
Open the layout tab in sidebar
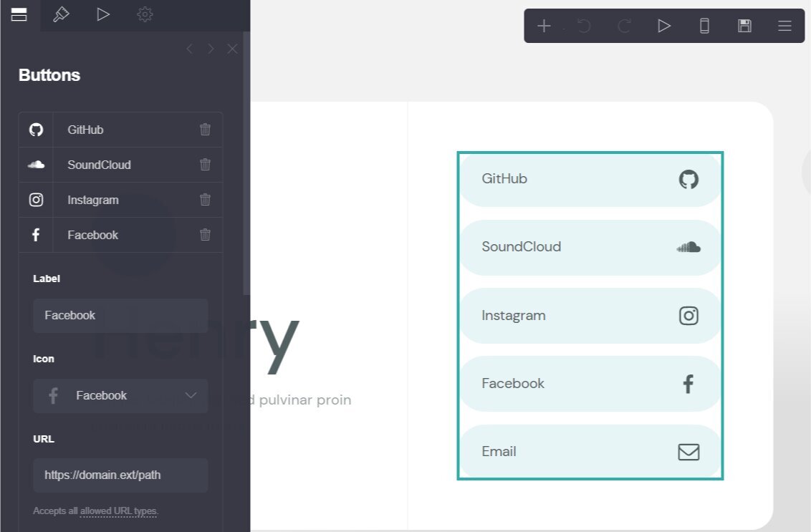coord(19,14)
